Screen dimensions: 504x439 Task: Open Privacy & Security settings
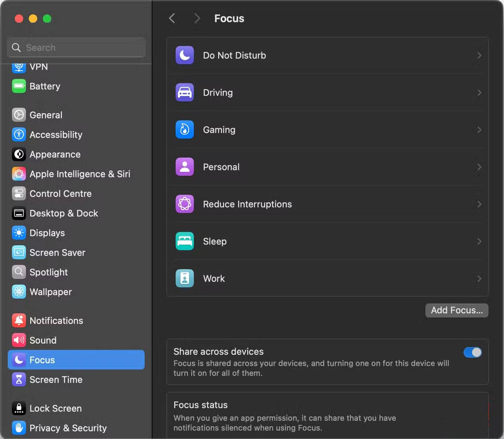pyautogui.click(x=68, y=428)
